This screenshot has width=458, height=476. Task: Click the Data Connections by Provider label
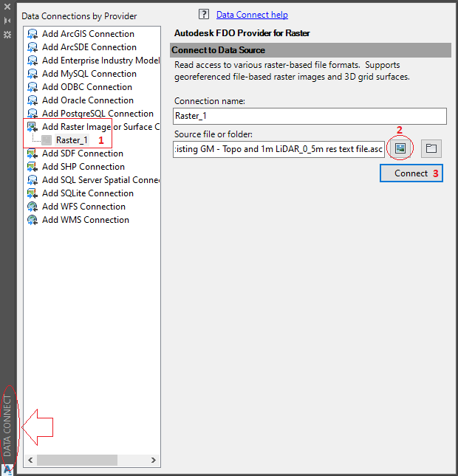(x=79, y=16)
